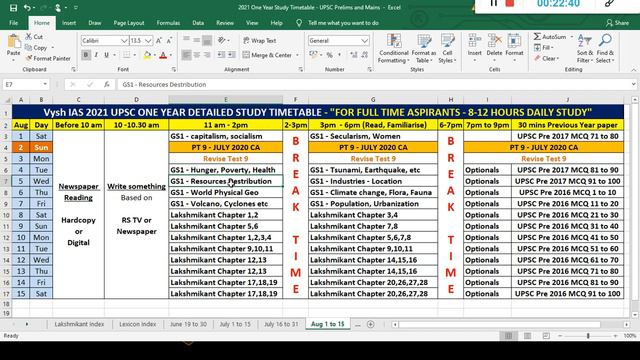Screen dimensions: 640x360
Task: Click the Insert Function fx icon
Action: (107, 84)
